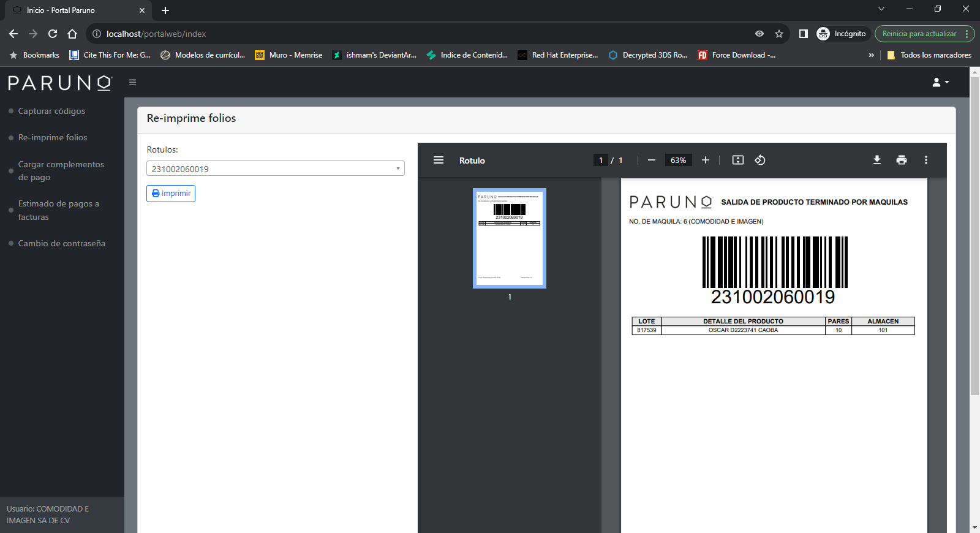Open Todos los marcadores folder
The image size is (980, 533).
(929, 55)
